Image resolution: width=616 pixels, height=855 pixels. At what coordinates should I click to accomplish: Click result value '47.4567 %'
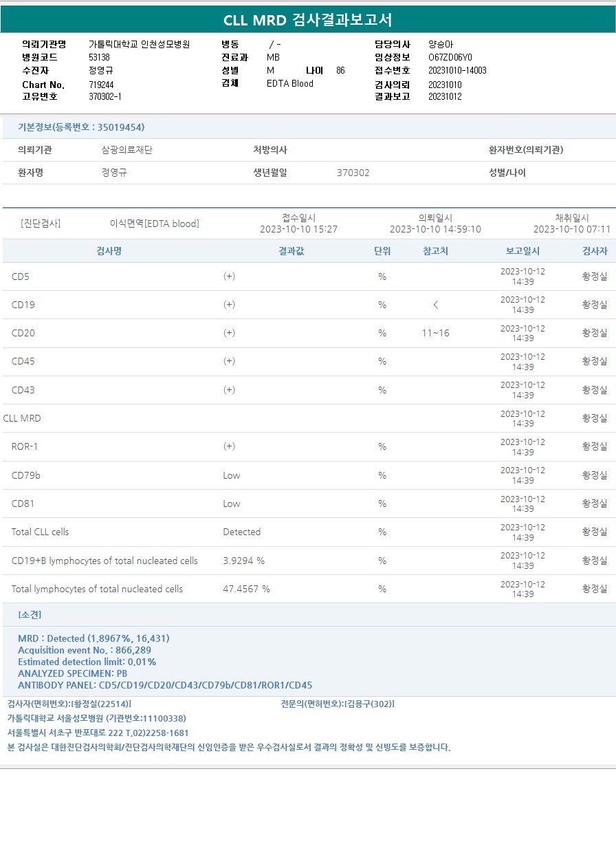pos(246,589)
